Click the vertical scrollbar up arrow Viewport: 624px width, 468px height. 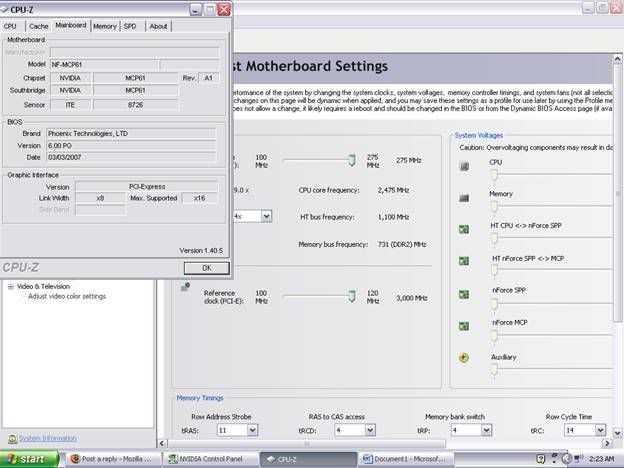pos(617,59)
